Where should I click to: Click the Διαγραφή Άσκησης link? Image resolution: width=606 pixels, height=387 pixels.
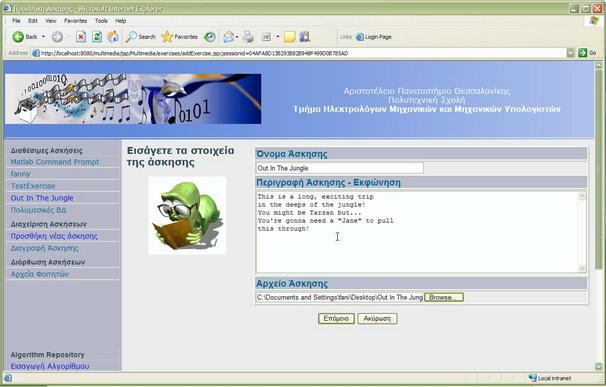click(44, 248)
